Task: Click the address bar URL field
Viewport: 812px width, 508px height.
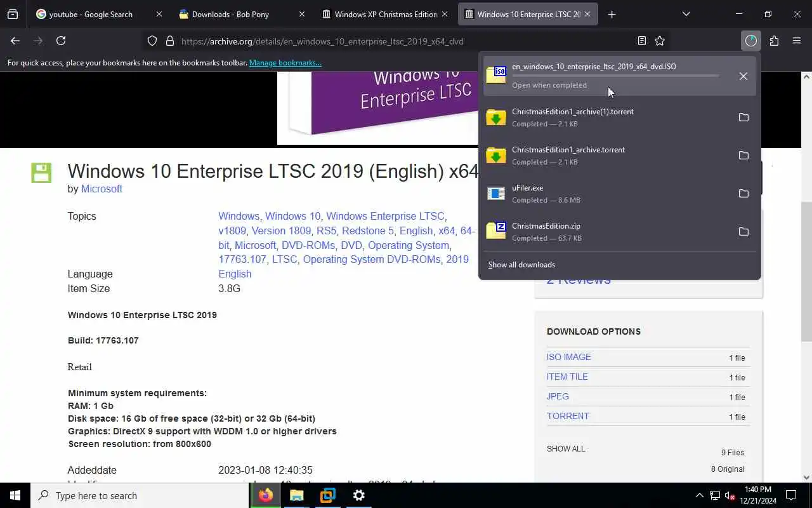Action: click(x=406, y=41)
